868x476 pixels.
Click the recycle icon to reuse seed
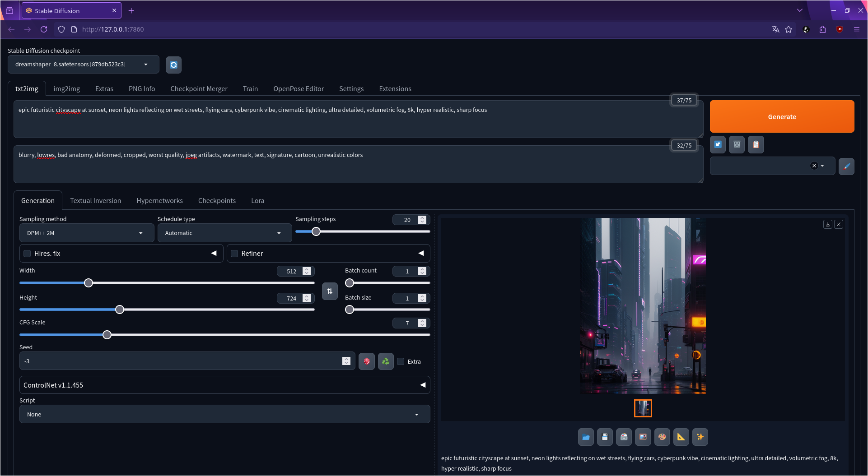coord(386,361)
